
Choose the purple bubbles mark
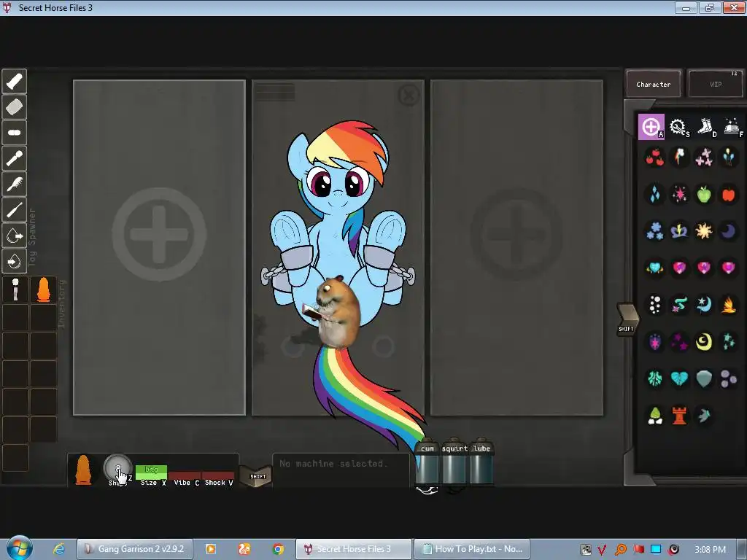point(729,378)
